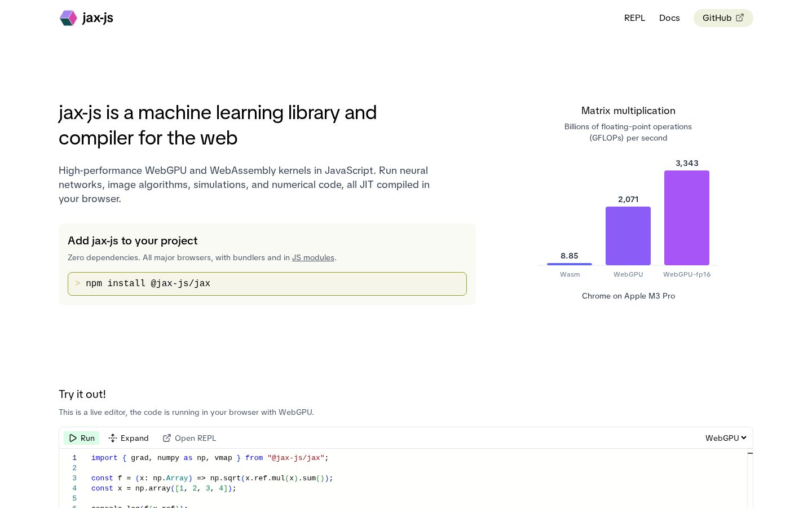Click the external-link icon in the GitHub button

tap(740, 17)
